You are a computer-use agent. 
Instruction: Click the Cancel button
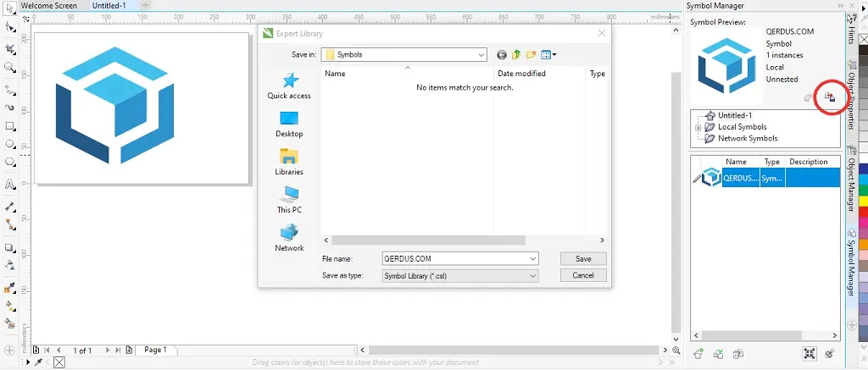[583, 275]
